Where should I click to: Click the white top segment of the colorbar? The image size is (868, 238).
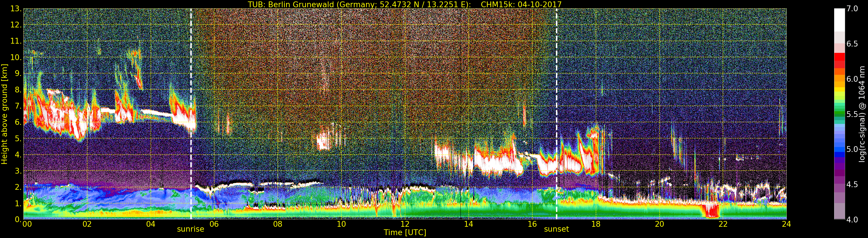coord(839,20)
